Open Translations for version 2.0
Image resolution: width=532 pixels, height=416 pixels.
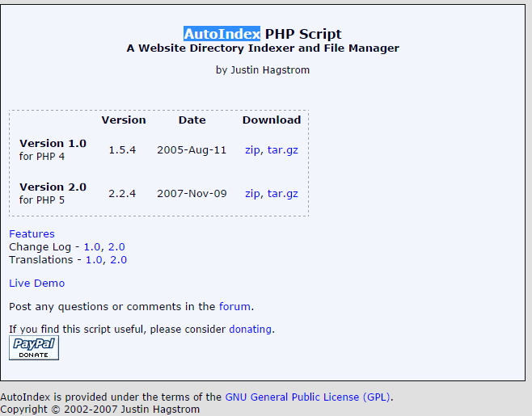119,260
